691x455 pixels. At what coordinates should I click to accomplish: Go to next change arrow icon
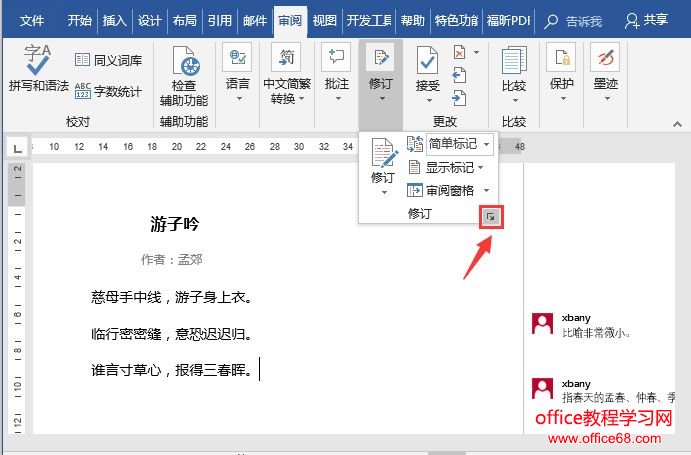pos(459,98)
